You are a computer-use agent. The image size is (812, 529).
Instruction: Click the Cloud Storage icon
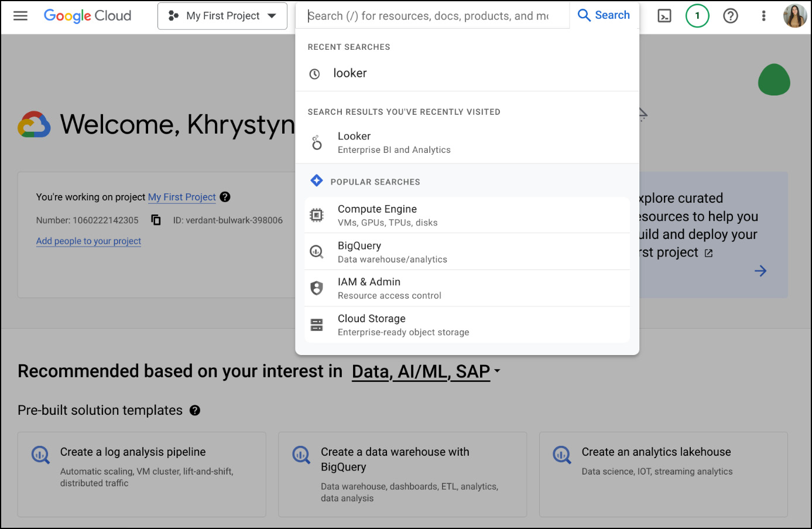[317, 325]
